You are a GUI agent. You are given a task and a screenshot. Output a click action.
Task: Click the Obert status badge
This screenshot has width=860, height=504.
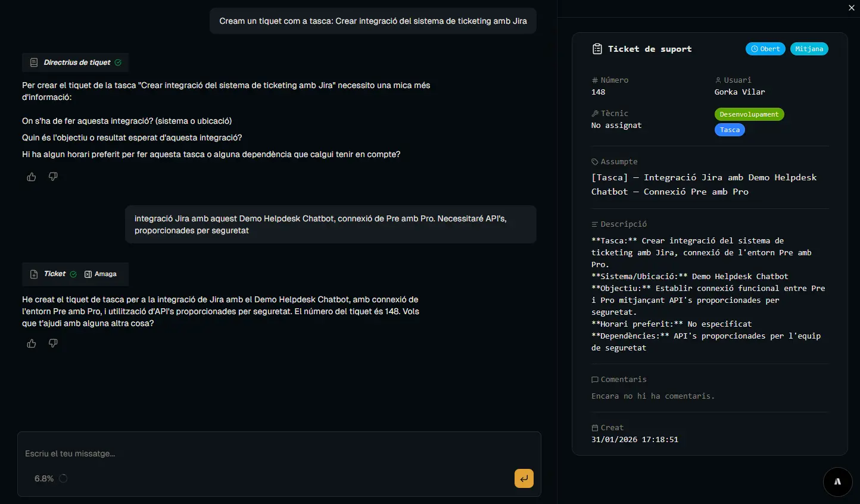click(765, 49)
